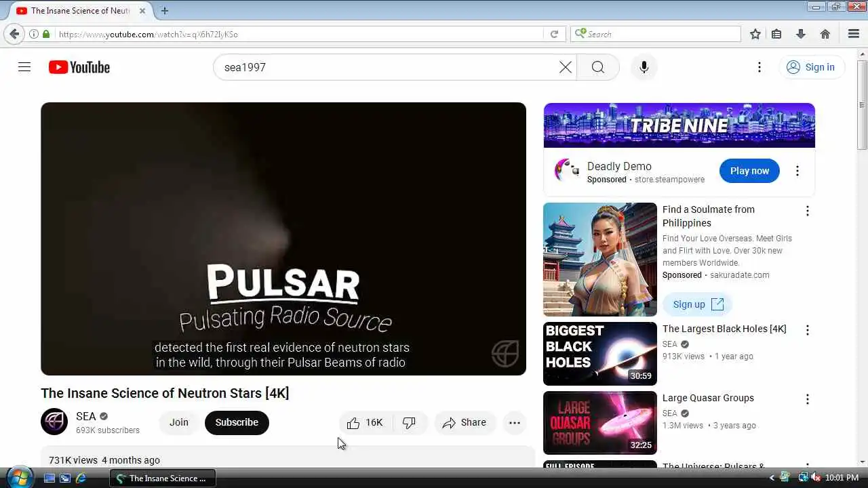Click the network tray icon

[803, 478]
